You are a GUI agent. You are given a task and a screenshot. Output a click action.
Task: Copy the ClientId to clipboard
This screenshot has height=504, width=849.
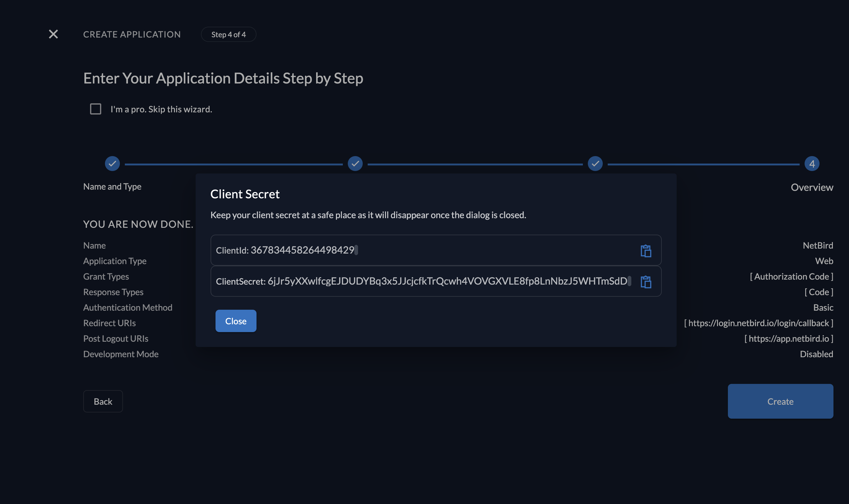[x=646, y=251]
